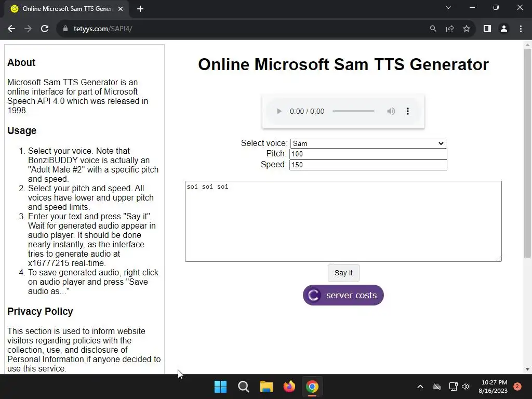This screenshot has height=399, width=532.
Task: Click the address bar URL tetyys.com/SAPI4/
Action: click(x=103, y=29)
